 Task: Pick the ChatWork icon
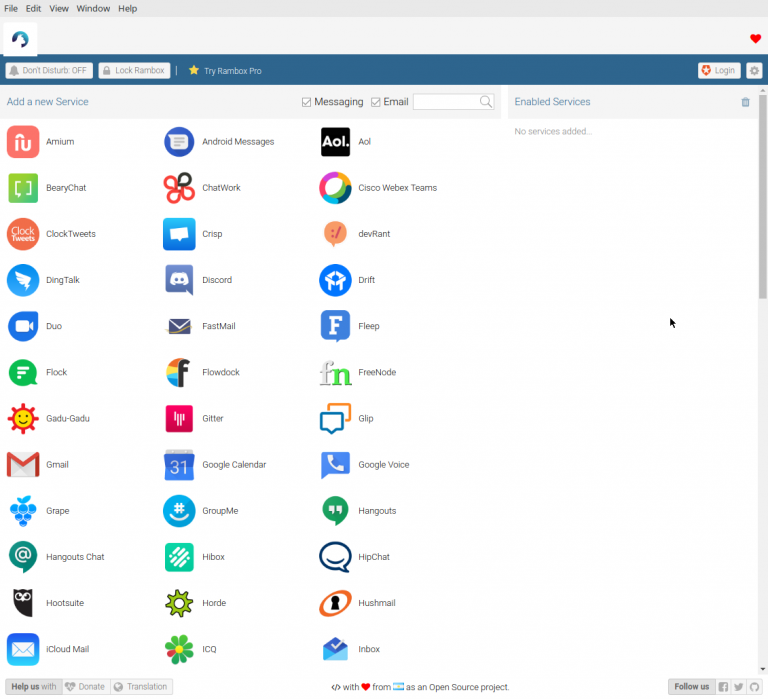click(179, 188)
